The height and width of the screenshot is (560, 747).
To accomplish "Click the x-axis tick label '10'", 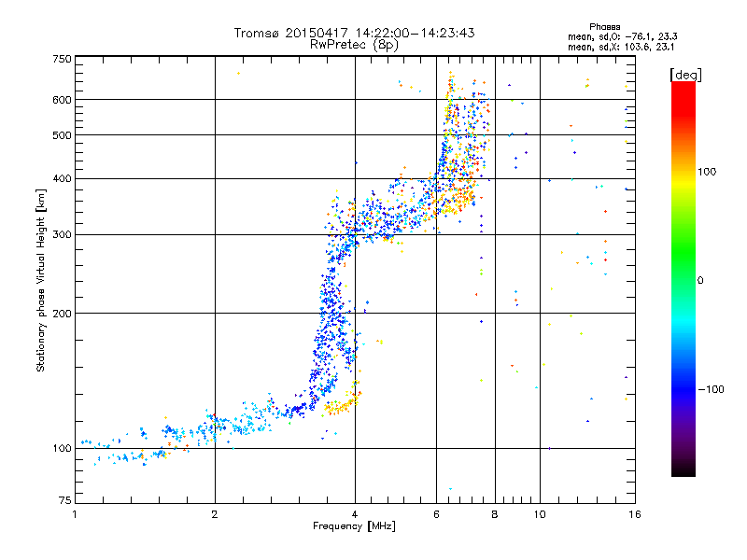I will pos(540,514).
